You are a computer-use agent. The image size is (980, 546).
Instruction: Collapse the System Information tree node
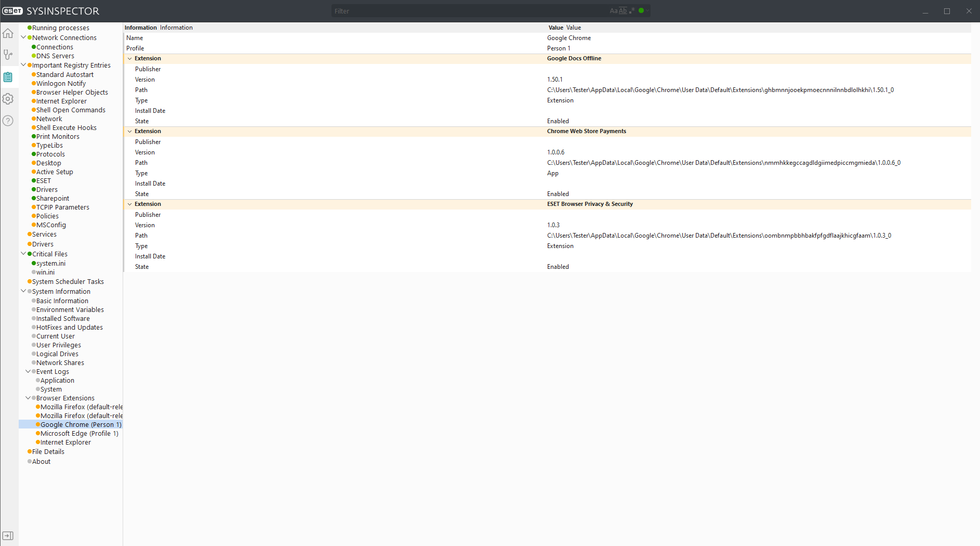[23, 291]
